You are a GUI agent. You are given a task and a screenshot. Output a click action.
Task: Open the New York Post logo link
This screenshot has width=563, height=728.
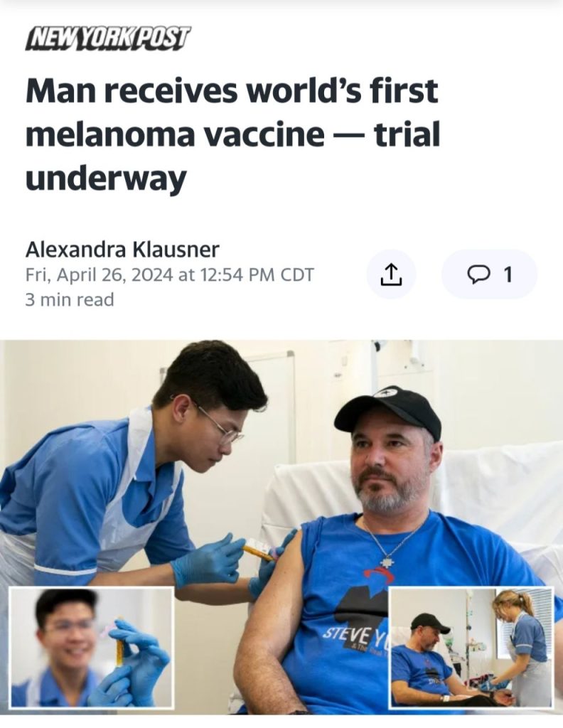click(x=107, y=41)
